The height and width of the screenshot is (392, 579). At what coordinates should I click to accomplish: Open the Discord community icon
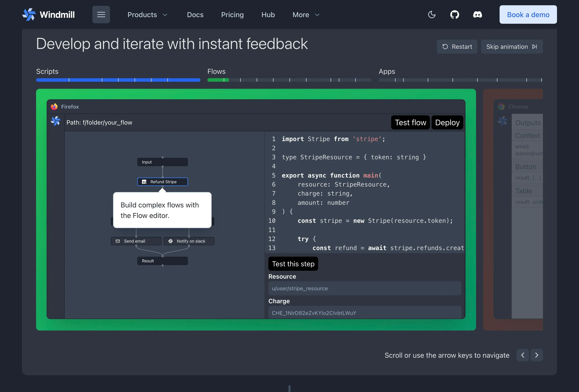click(477, 15)
